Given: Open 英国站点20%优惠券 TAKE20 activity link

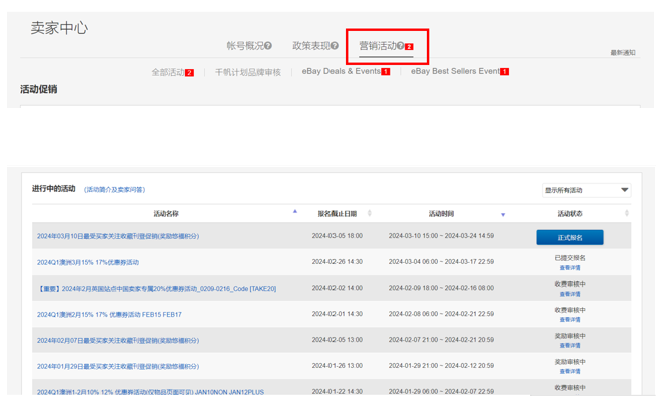Looking at the screenshot, I should [156, 289].
